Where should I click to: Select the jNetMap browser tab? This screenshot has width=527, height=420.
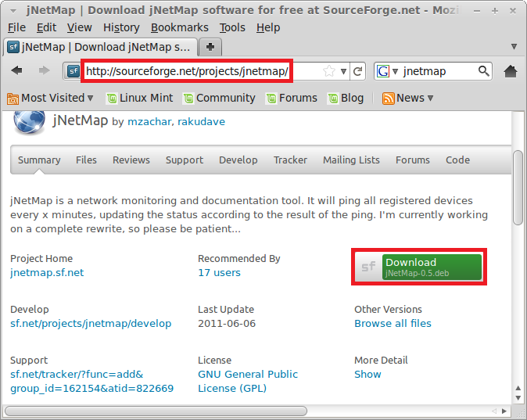(100, 47)
